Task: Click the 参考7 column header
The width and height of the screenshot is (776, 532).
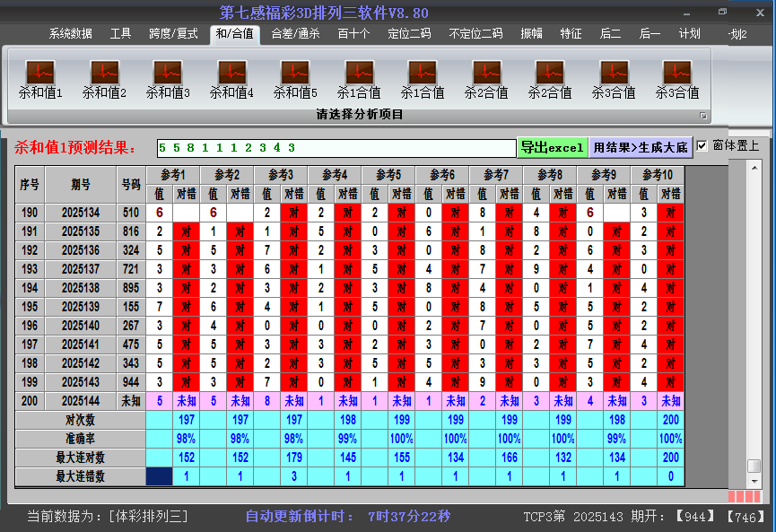Action: [x=496, y=175]
